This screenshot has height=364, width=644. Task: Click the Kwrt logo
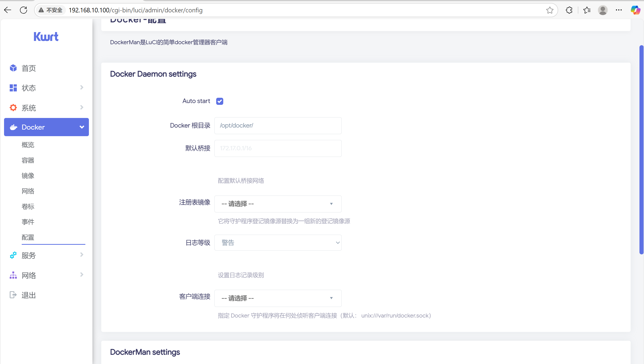click(46, 36)
